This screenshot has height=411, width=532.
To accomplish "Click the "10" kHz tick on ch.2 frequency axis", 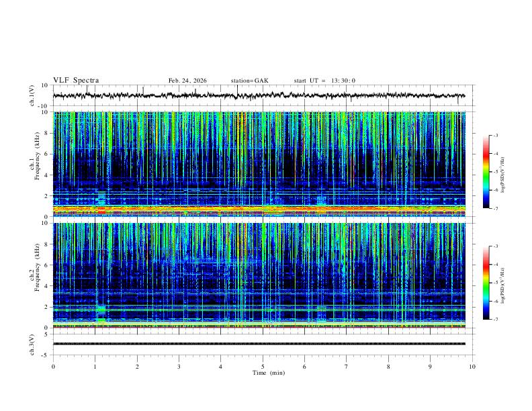I will tap(44, 223).
